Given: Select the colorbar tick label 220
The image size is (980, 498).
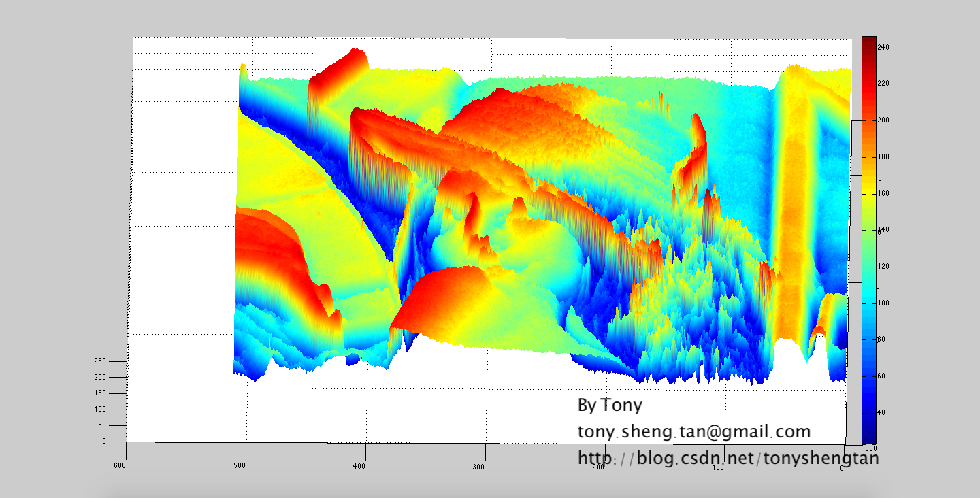Looking at the screenshot, I should coord(884,84).
